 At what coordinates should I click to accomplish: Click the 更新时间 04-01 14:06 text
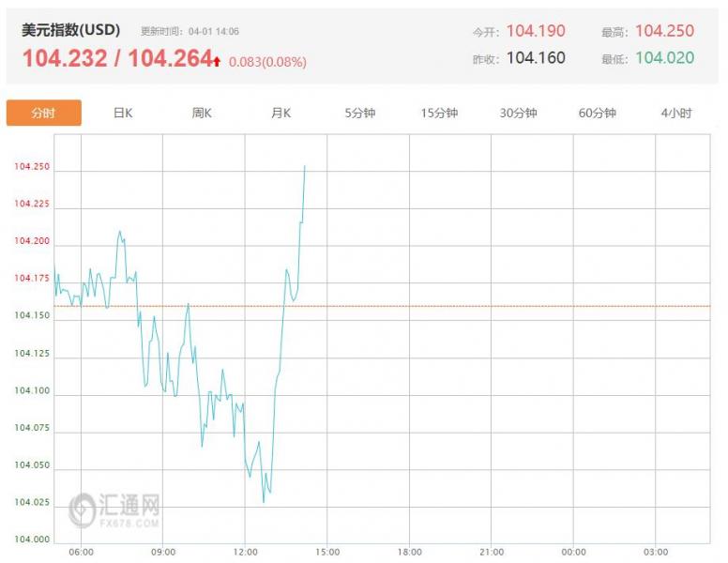(190, 32)
